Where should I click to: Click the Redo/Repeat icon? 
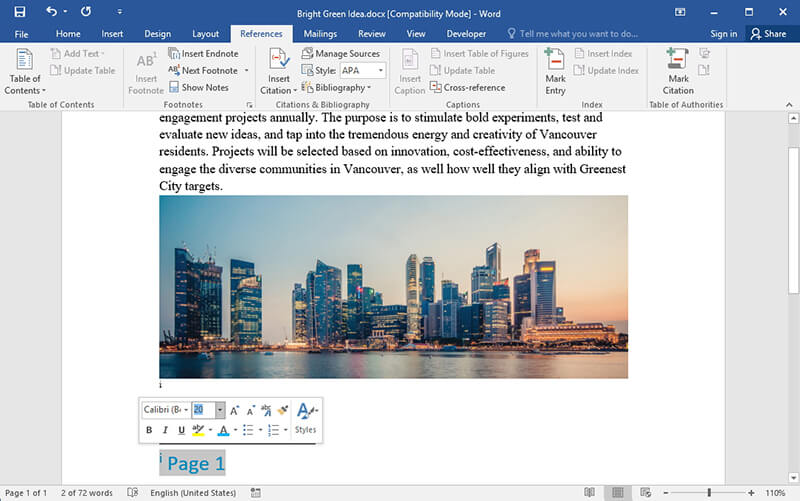[86, 11]
